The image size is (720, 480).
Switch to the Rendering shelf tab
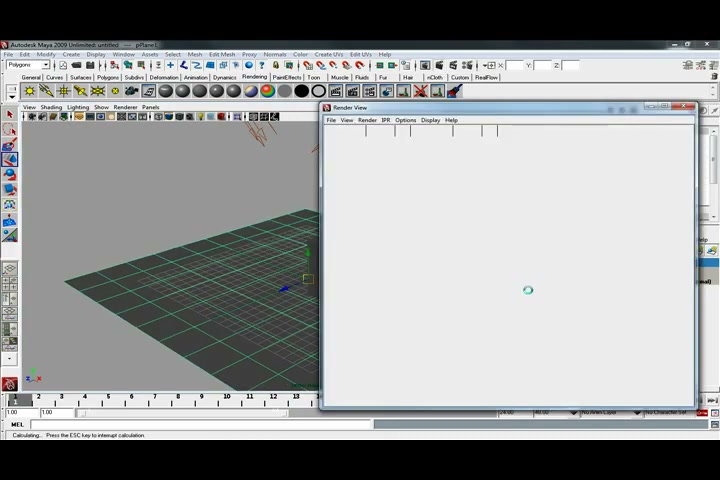coord(254,77)
